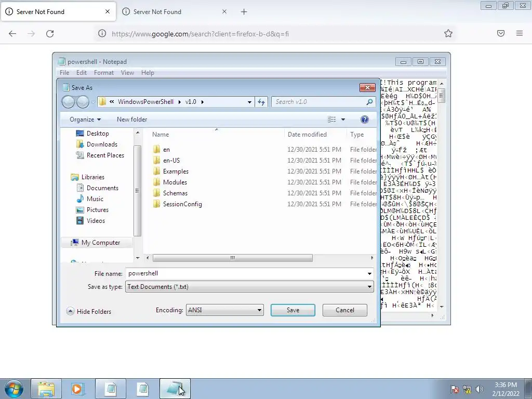Select My Computer in navigation pane

(x=100, y=243)
